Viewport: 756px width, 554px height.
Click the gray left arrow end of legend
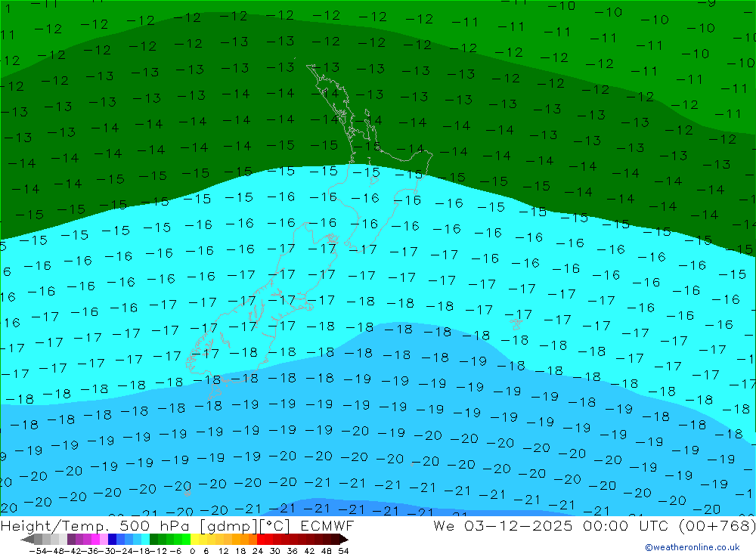pyautogui.click(x=27, y=540)
